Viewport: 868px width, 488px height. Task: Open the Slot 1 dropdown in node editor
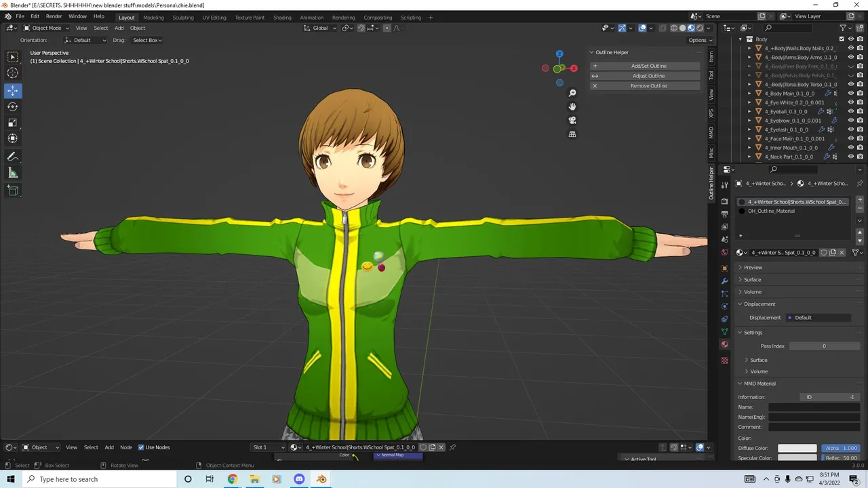[269, 447]
